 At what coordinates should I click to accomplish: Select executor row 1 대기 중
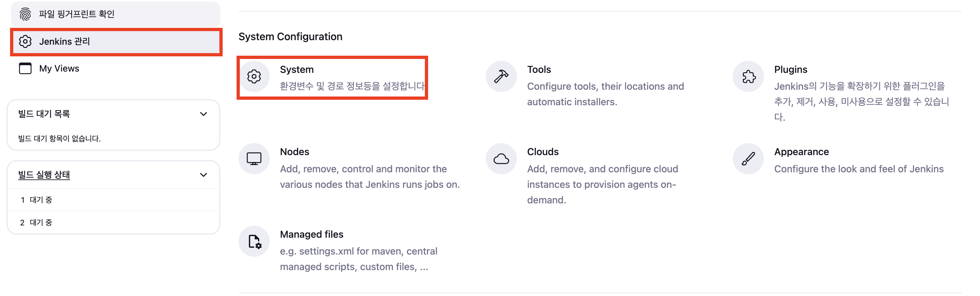pyautogui.click(x=113, y=200)
